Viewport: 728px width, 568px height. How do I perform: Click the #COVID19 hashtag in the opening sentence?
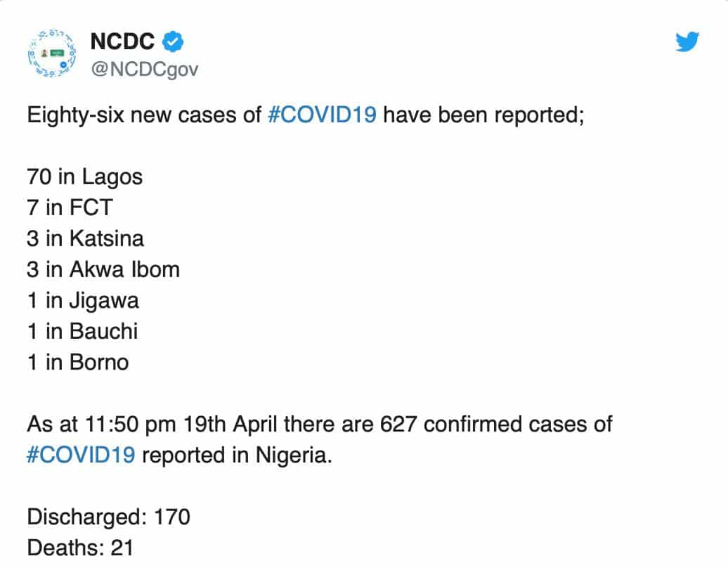click(323, 115)
